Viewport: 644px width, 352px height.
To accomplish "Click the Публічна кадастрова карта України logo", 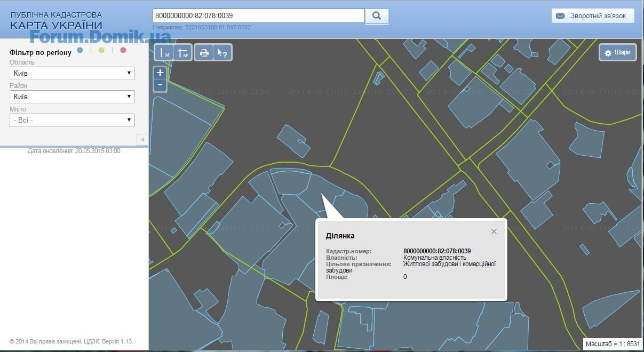I will (56, 21).
